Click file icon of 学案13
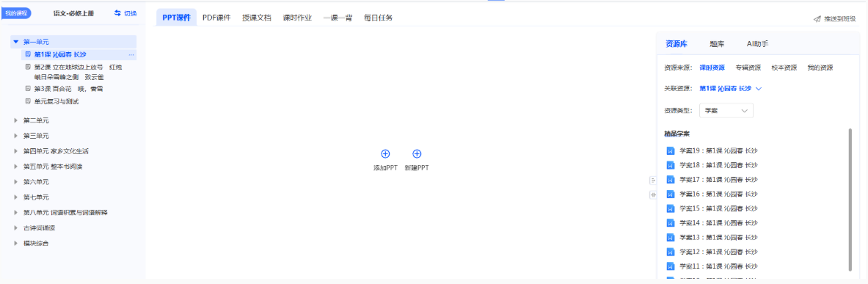The image size is (868, 284). pos(670,237)
